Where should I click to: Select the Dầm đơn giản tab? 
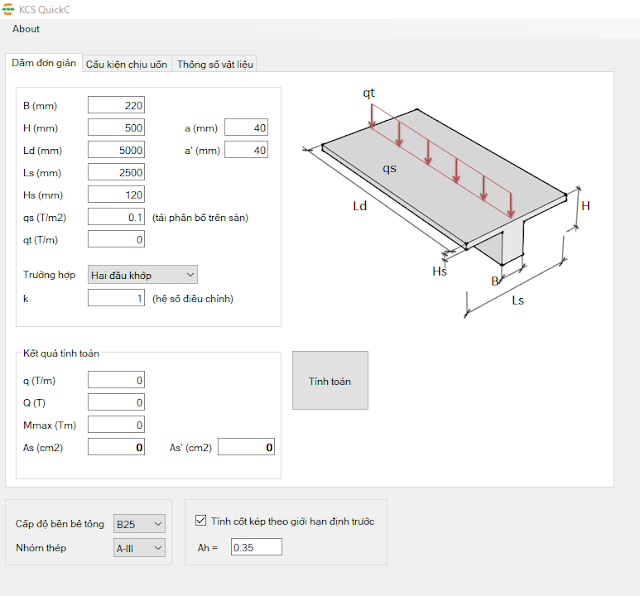click(x=44, y=63)
